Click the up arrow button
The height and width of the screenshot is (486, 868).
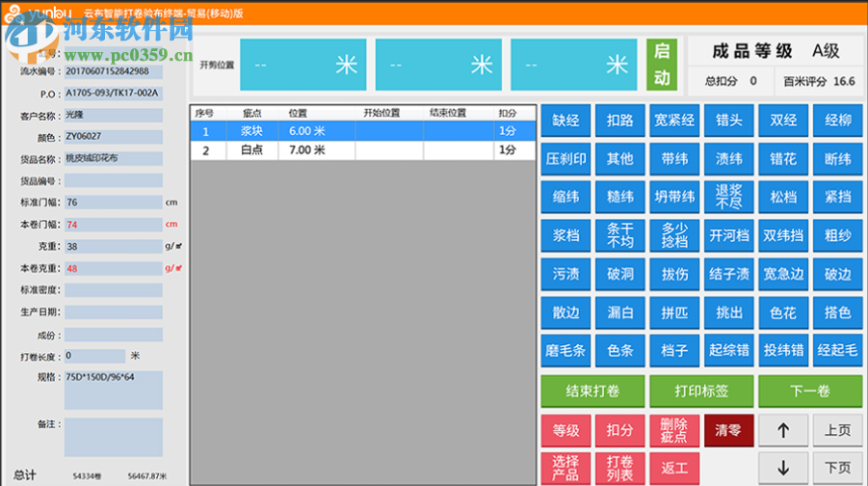click(x=783, y=430)
